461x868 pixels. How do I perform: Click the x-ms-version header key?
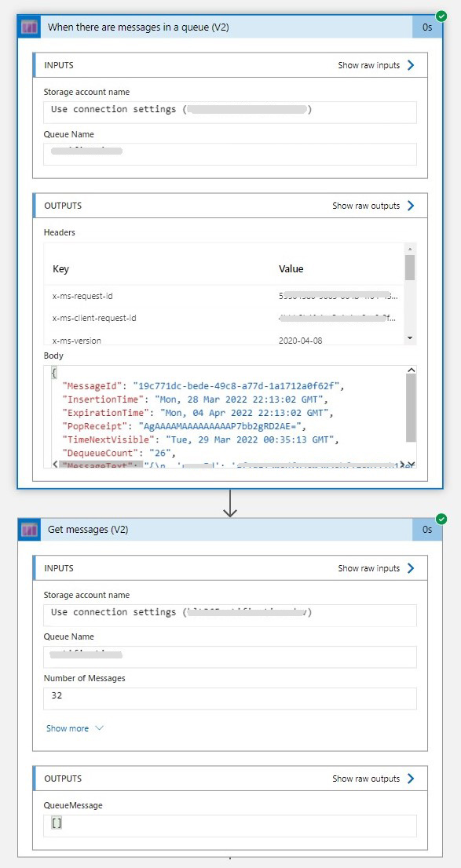[76, 341]
